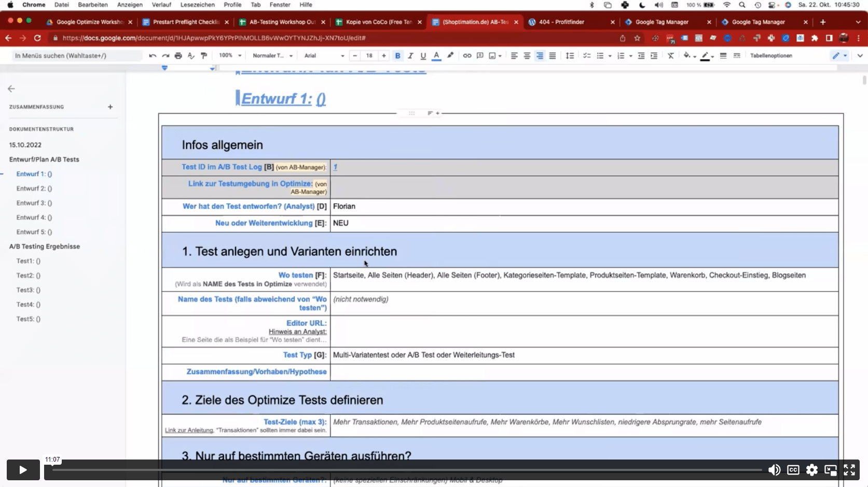Click the Tabellenoptionen button
This screenshot has width=868, height=487.
(771, 55)
